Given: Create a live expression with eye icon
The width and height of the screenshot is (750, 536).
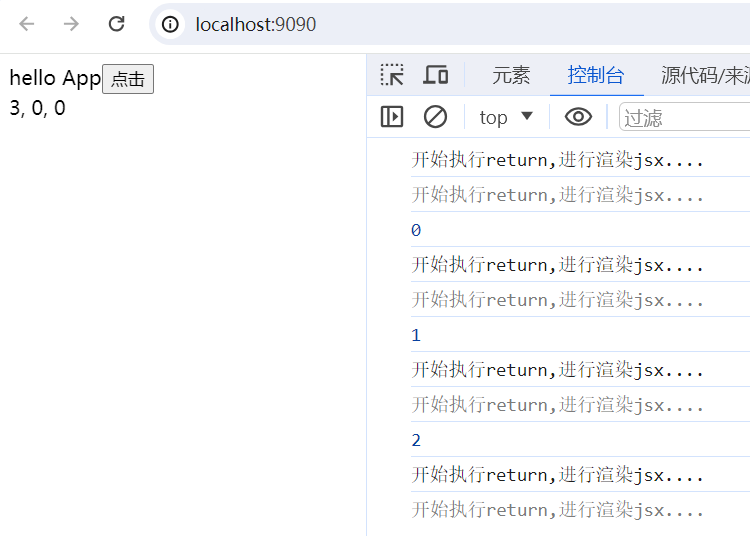Looking at the screenshot, I should pyautogui.click(x=578, y=117).
